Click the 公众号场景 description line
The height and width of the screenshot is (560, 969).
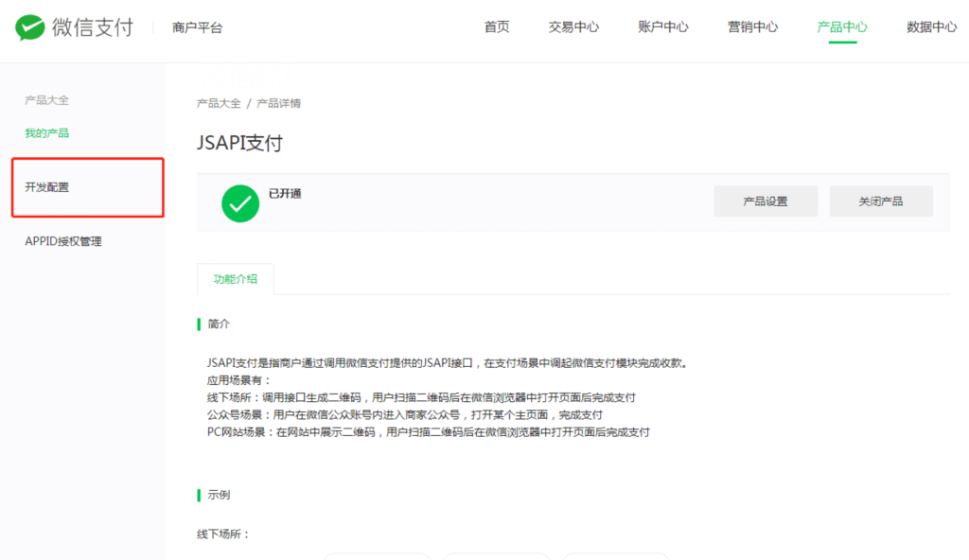[405, 414]
